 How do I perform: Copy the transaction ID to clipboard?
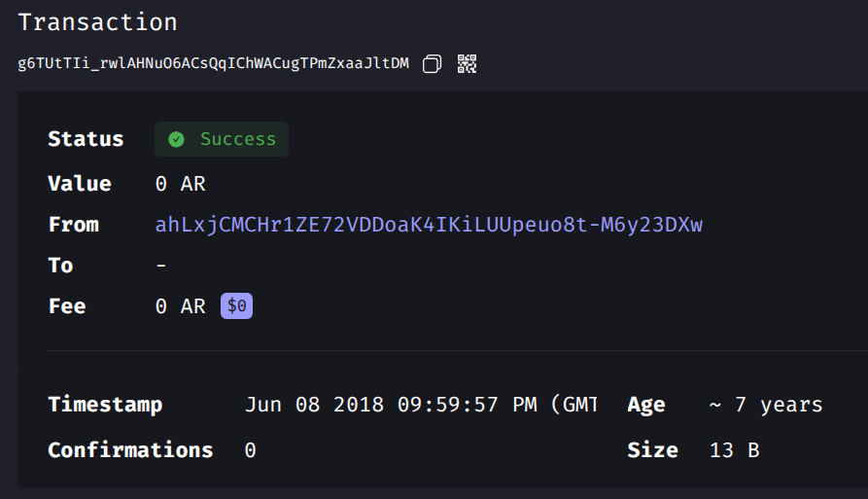point(432,63)
